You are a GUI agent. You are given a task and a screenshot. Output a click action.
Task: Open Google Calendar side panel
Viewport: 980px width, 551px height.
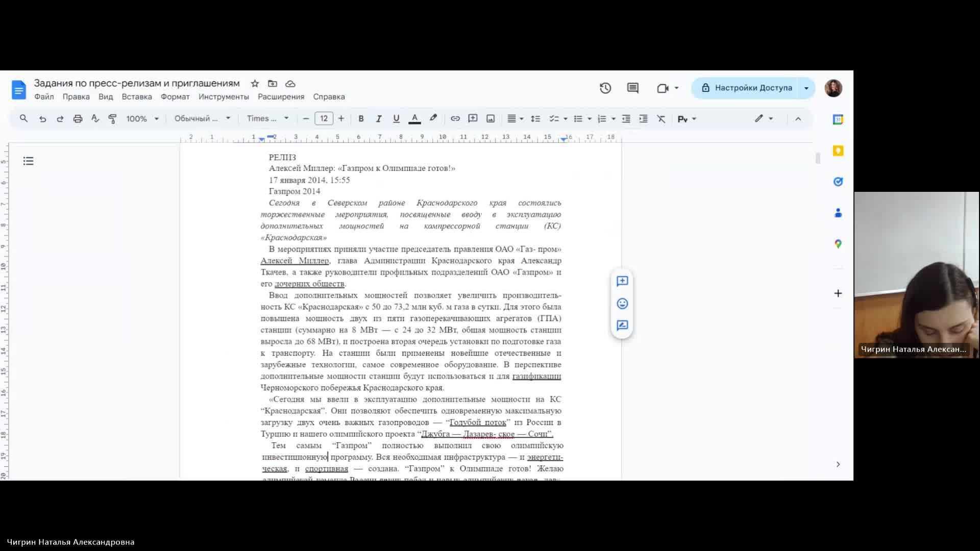[x=838, y=119]
